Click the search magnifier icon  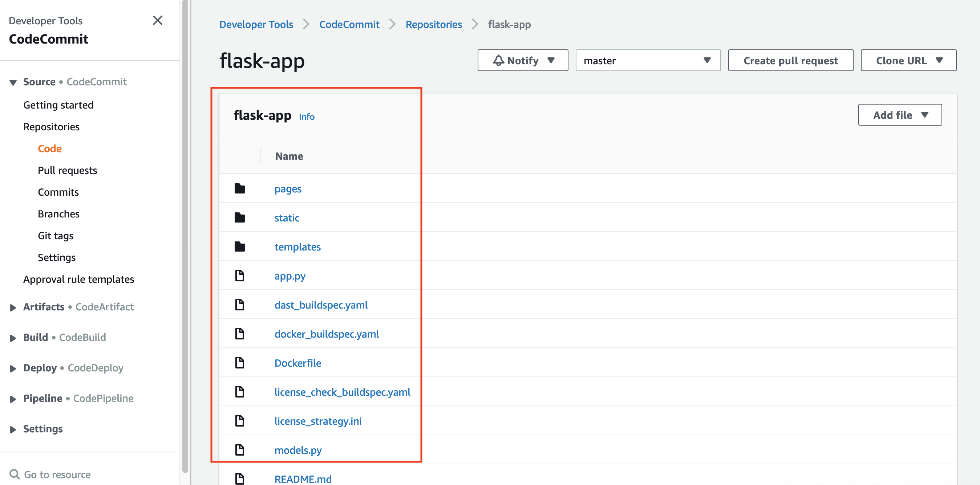[15, 474]
